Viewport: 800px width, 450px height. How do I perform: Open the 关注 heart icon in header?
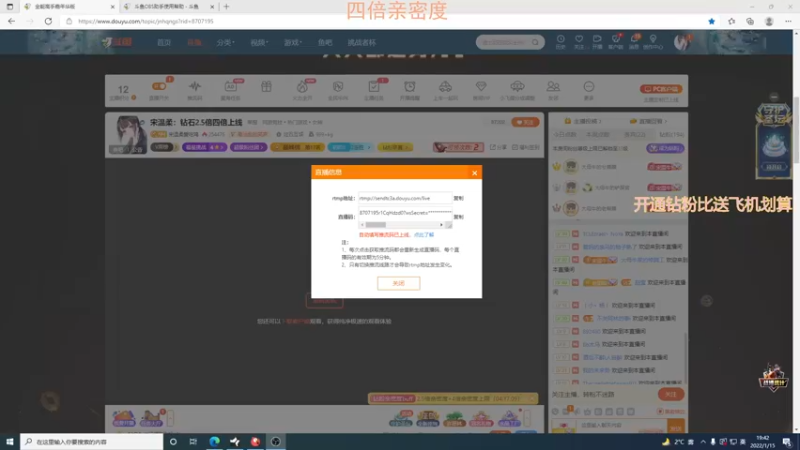tap(579, 41)
